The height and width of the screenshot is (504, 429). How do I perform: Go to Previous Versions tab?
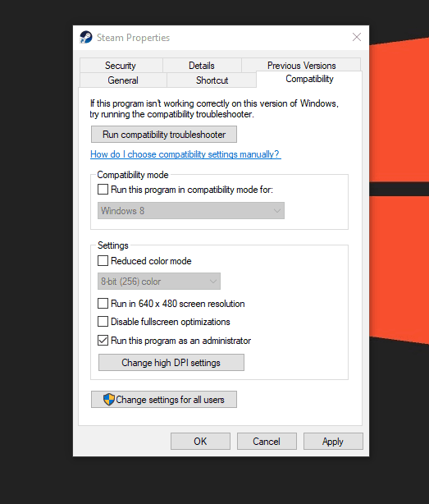[x=302, y=65]
